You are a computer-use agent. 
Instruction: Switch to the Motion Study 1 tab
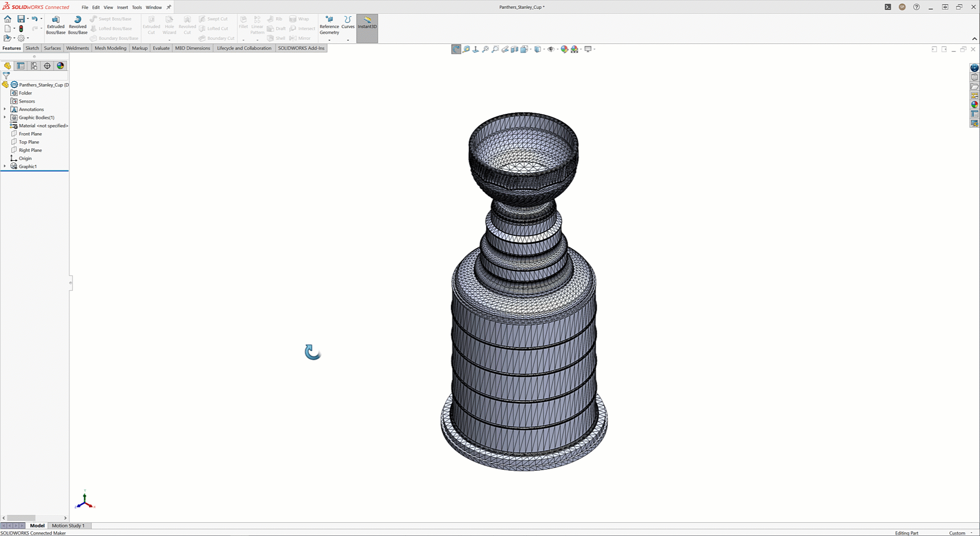[68, 525]
